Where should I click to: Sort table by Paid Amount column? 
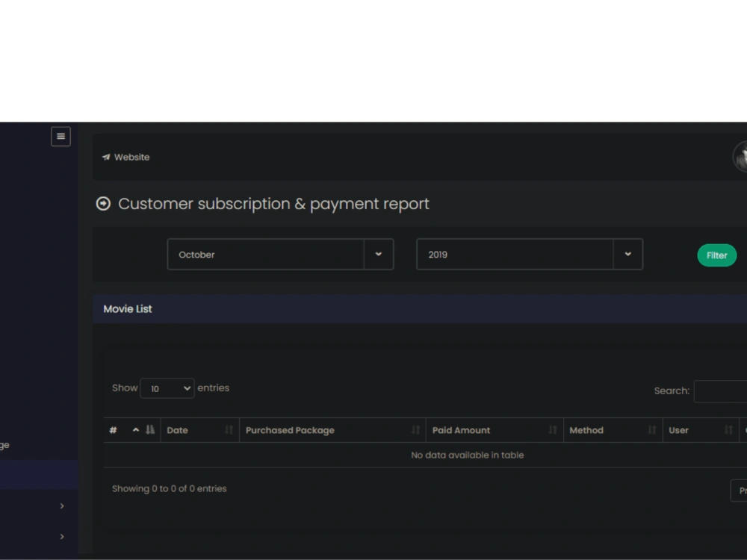[495, 430]
